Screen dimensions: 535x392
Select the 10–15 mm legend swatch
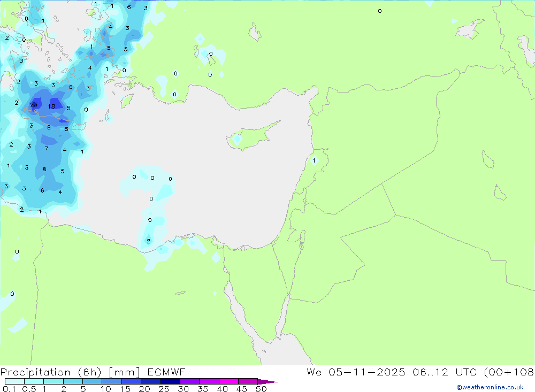(112, 381)
